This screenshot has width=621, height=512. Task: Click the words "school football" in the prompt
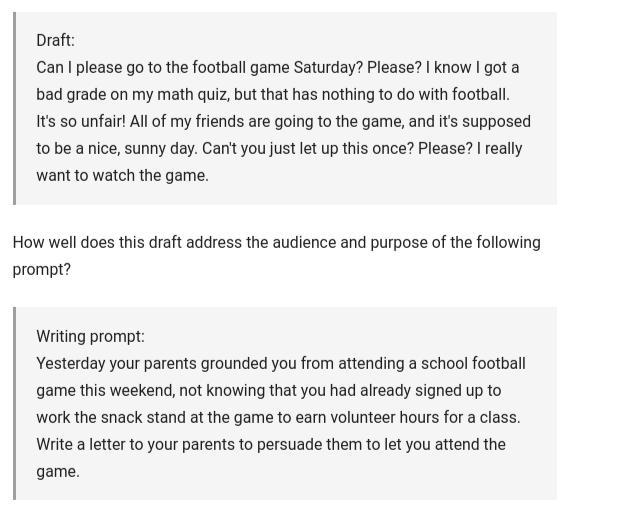coord(473,364)
